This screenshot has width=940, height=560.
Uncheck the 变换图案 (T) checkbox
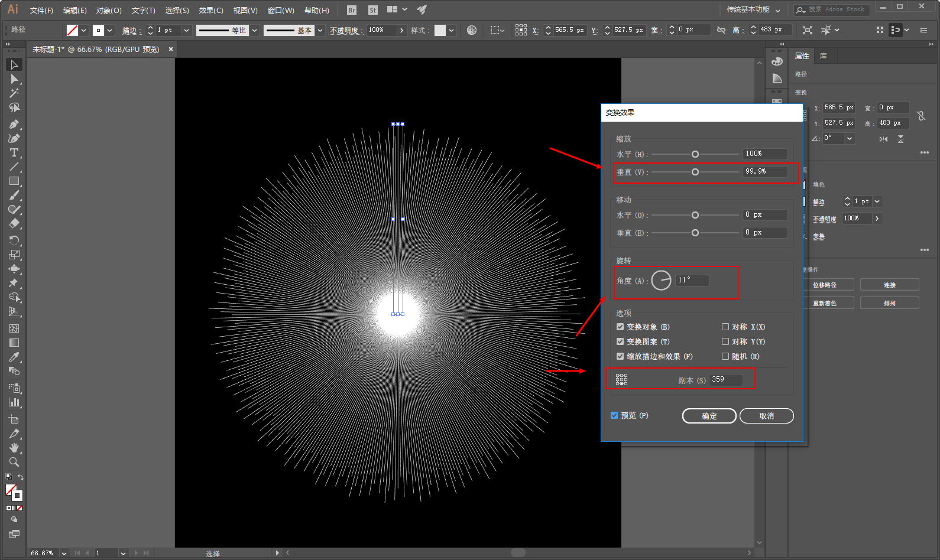(620, 341)
